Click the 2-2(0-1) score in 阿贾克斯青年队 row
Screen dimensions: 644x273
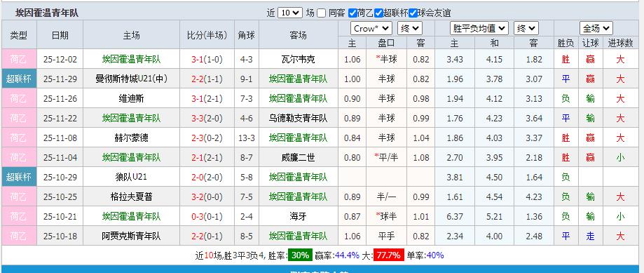click(207, 237)
